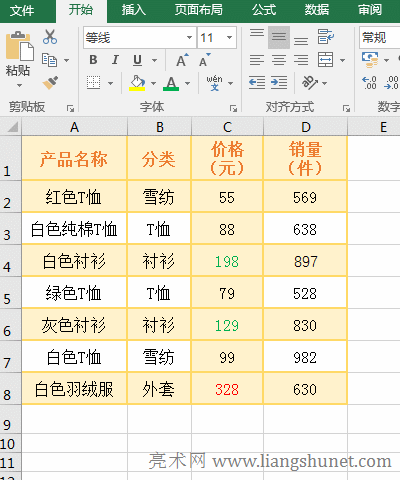This screenshot has height=480, width=400.
Task: Switch to the 插入 tab
Action: tap(134, 10)
